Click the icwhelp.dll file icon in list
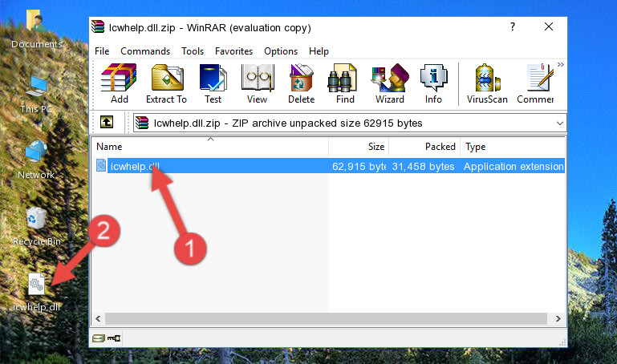This screenshot has width=617, height=364. click(x=101, y=165)
